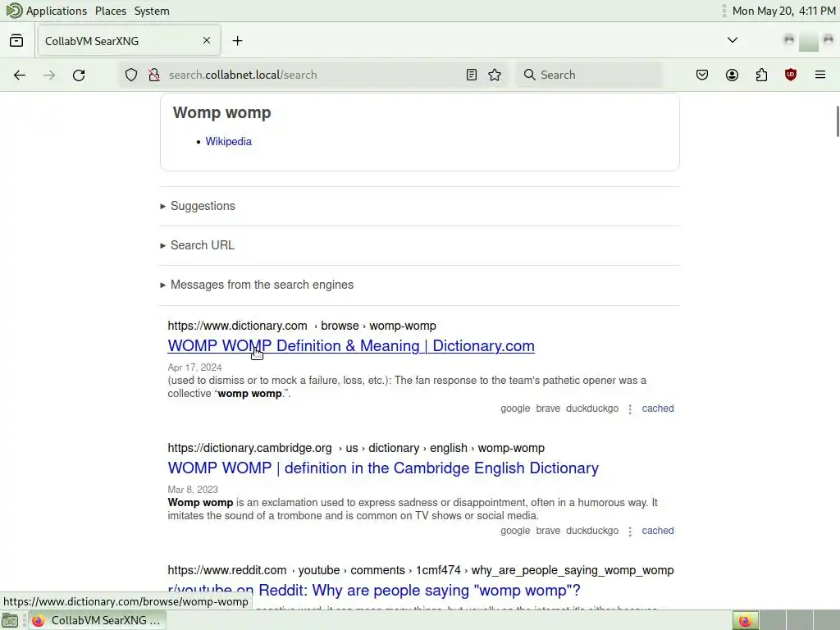840x630 pixels.
Task: Click the show desktop icon in taskbar
Action: (x=10, y=620)
